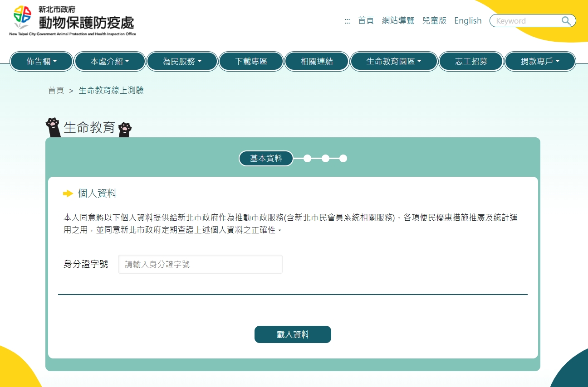
Task: Click inside the 身分證字號 input field
Action: [x=200, y=264]
